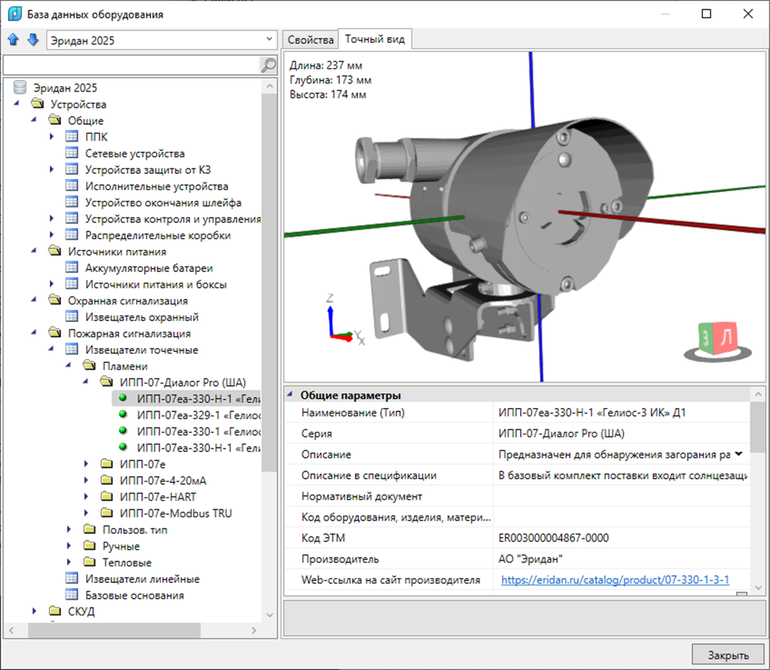Click the tree vertical scrollbar thumb

(x=269, y=282)
